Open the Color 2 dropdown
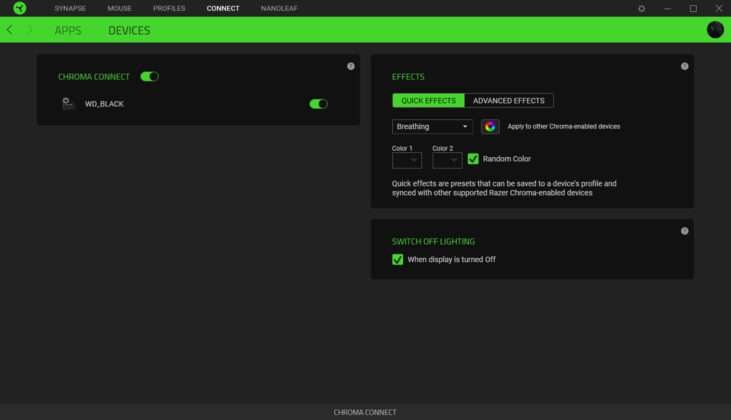 pos(447,160)
